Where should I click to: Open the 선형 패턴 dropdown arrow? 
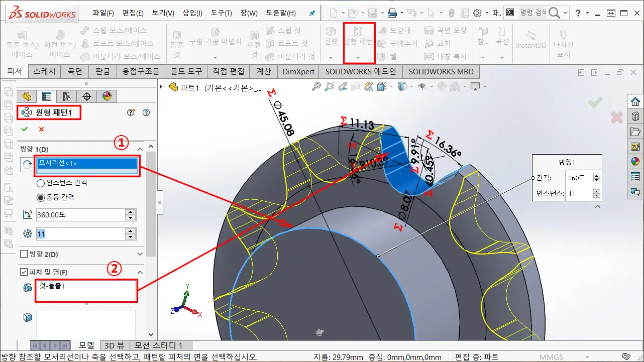click(x=358, y=58)
